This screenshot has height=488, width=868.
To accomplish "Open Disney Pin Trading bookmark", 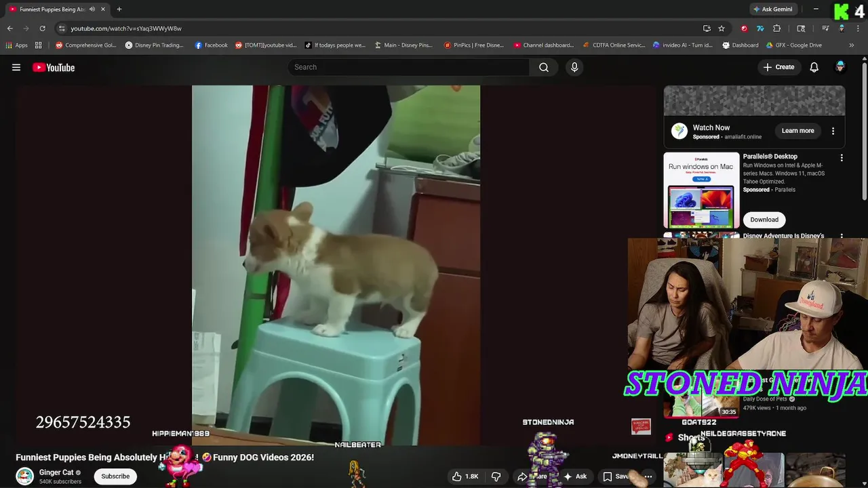I will click(154, 45).
